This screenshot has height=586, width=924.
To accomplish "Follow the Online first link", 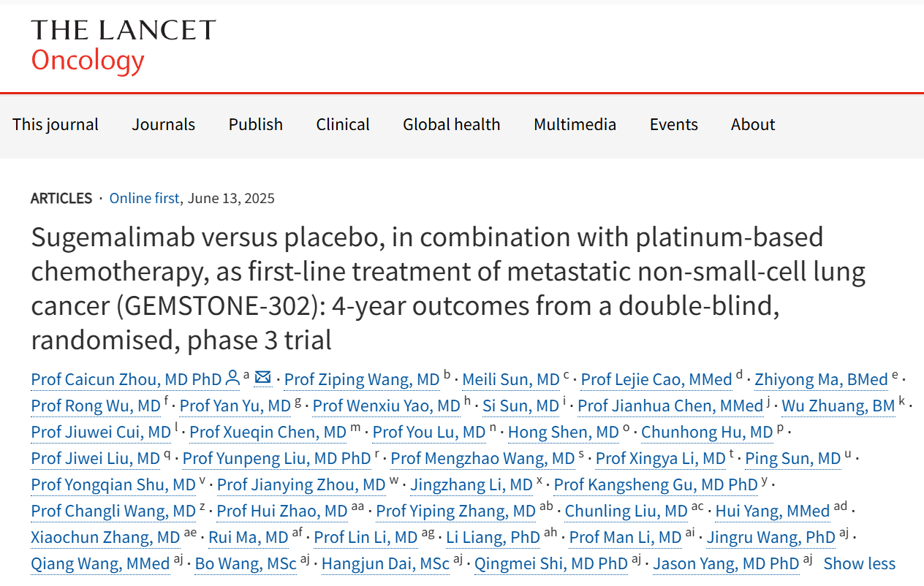I will (144, 198).
